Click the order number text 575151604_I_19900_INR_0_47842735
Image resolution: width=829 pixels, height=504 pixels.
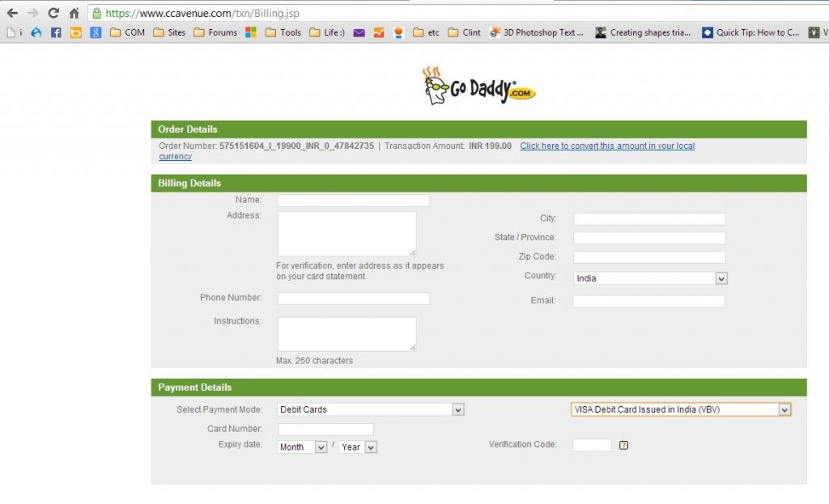pyautogui.click(x=296, y=146)
